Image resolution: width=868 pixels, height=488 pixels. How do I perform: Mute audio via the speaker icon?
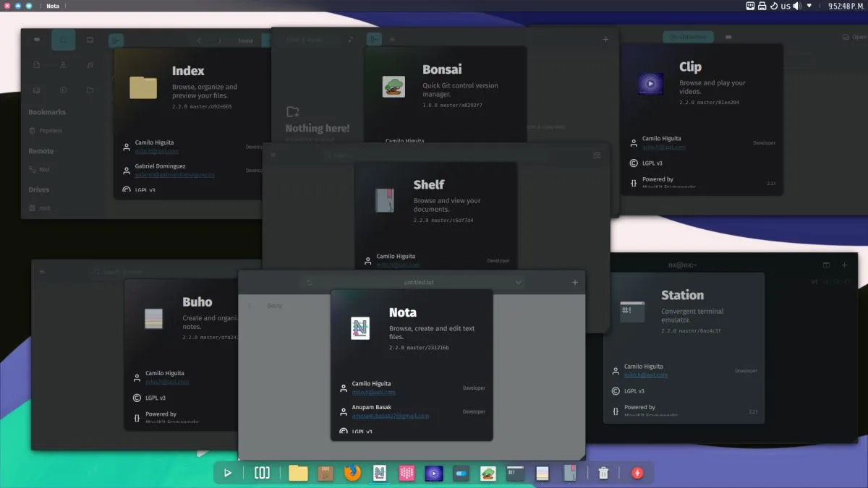(x=796, y=6)
